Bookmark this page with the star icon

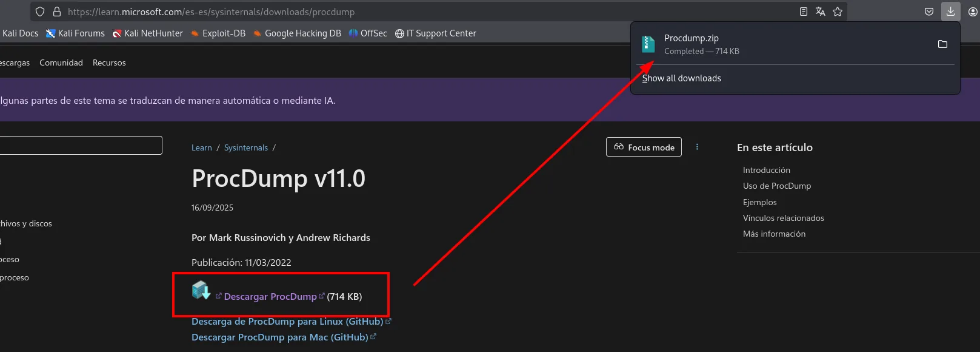coord(838,12)
